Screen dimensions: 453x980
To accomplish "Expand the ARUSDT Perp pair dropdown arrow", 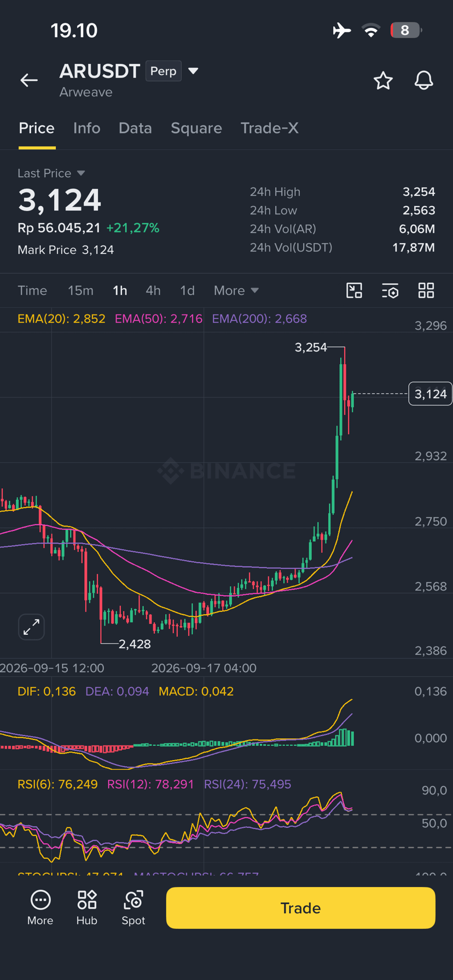I will coord(193,71).
